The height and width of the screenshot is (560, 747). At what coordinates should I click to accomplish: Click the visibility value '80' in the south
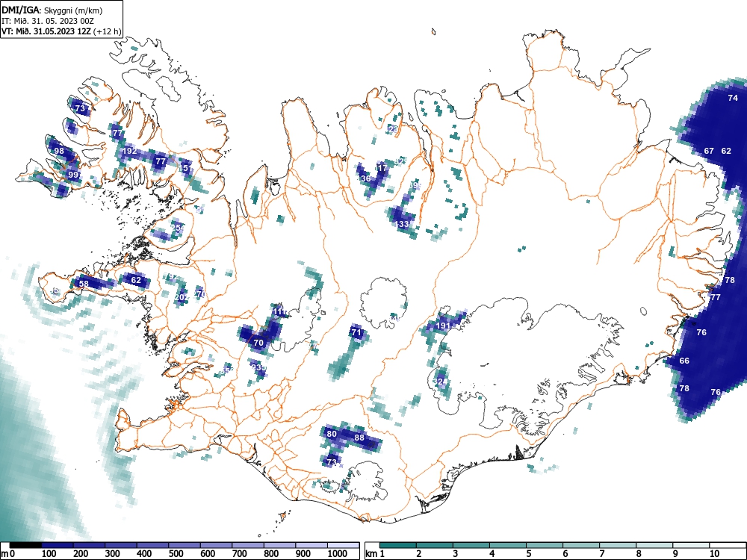332,435
